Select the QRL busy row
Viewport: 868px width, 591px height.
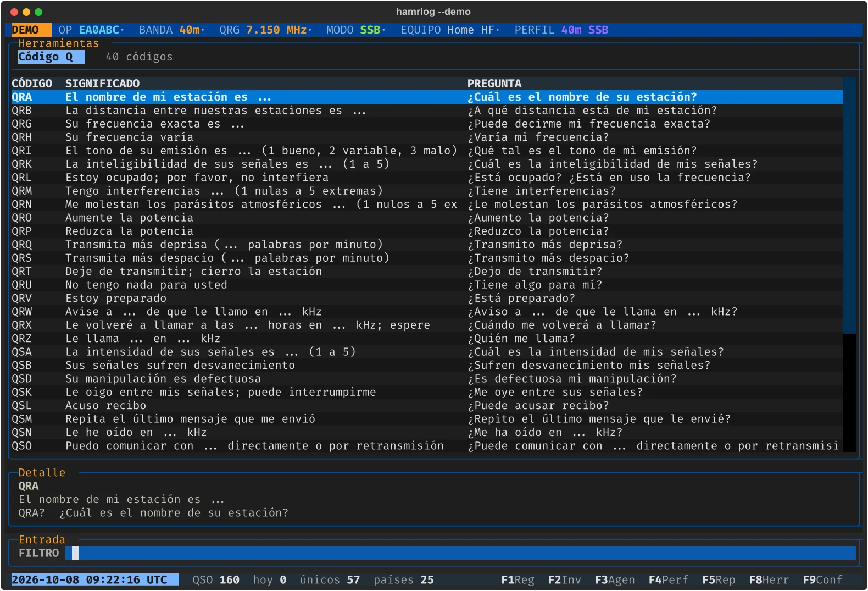tap(427, 178)
